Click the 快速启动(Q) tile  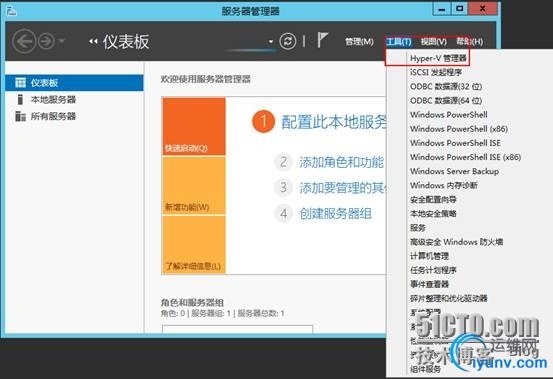coord(194,126)
